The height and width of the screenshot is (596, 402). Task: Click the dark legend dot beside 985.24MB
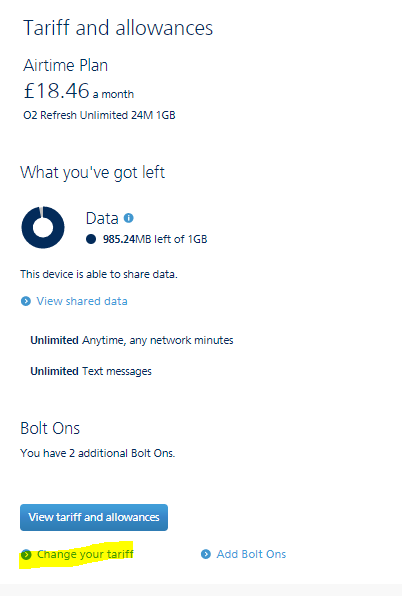click(91, 239)
